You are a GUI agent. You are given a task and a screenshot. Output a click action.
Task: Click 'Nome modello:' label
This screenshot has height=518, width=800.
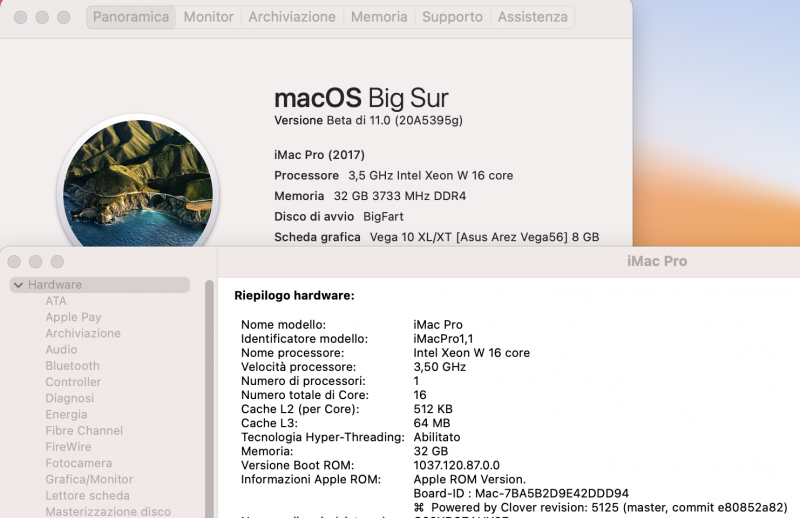[283, 325]
